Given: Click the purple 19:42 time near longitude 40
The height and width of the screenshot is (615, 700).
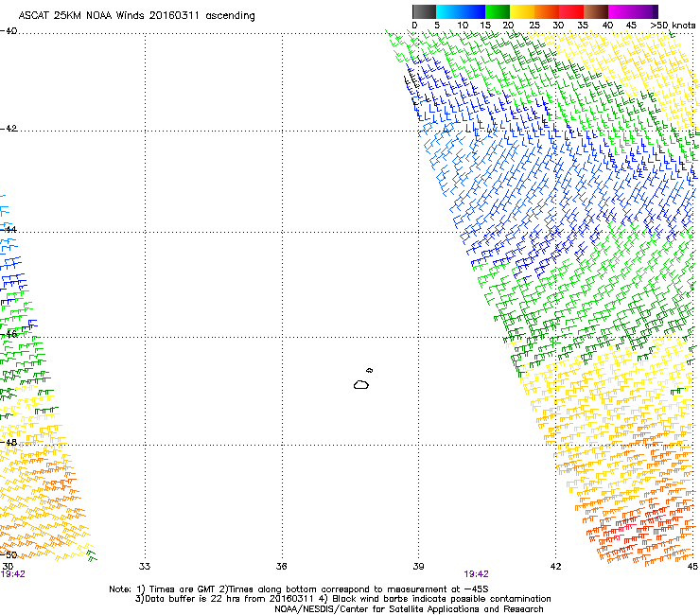Looking at the screenshot, I should click(477, 574).
